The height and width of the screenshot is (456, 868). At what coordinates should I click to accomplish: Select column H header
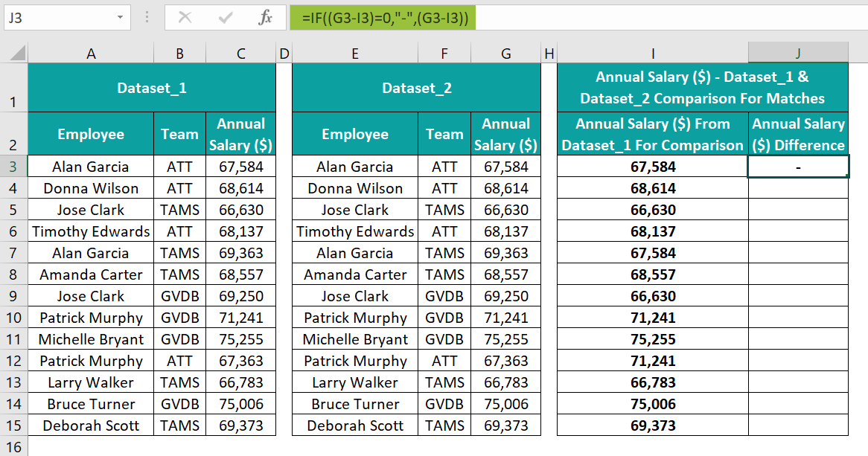549,54
